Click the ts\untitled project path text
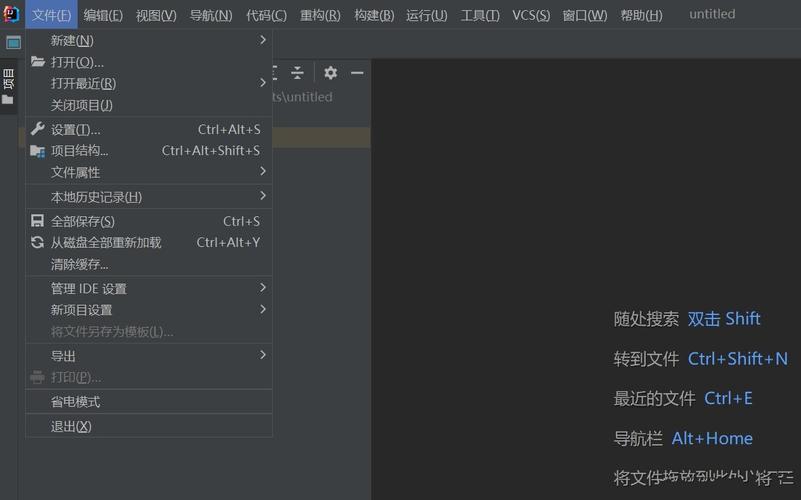Screen dimensions: 801x500 click(302, 97)
